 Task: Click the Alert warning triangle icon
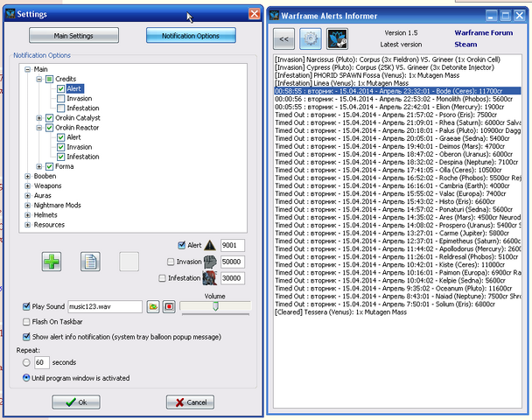pyautogui.click(x=210, y=245)
